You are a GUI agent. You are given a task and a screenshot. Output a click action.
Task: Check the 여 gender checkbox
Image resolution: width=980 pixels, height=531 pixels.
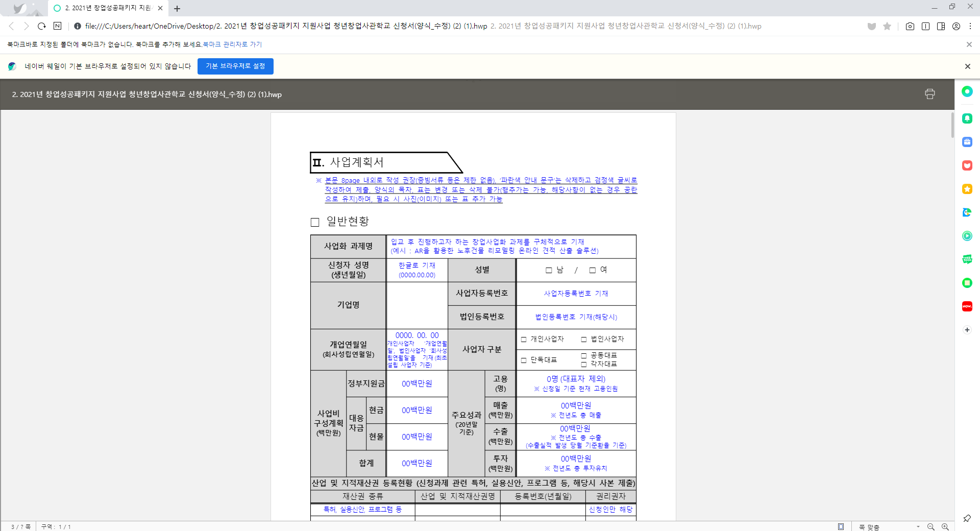point(593,270)
